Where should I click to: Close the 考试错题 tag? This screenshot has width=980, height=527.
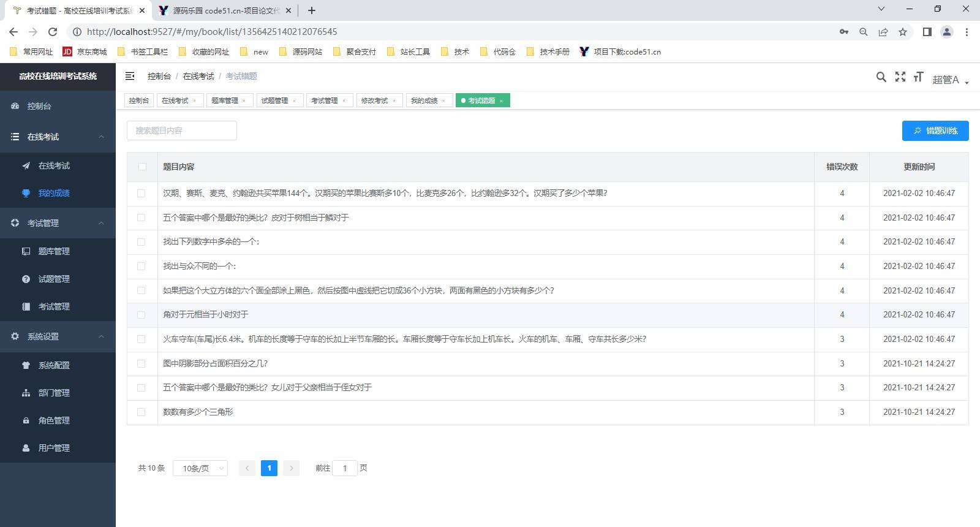501,101
